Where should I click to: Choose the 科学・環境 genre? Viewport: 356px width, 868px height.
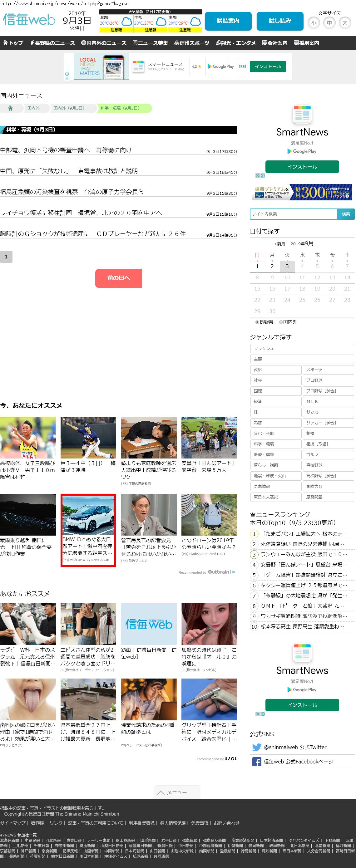(276, 444)
